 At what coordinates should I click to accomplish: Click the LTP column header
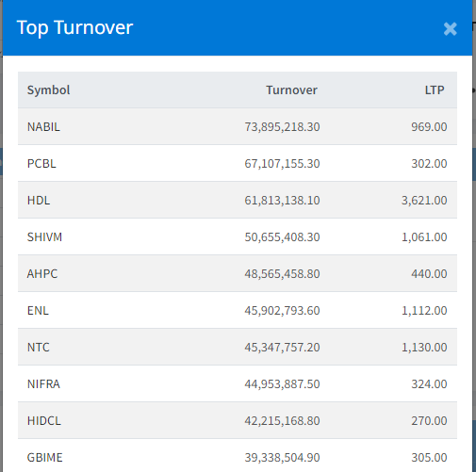pyautogui.click(x=435, y=90)
